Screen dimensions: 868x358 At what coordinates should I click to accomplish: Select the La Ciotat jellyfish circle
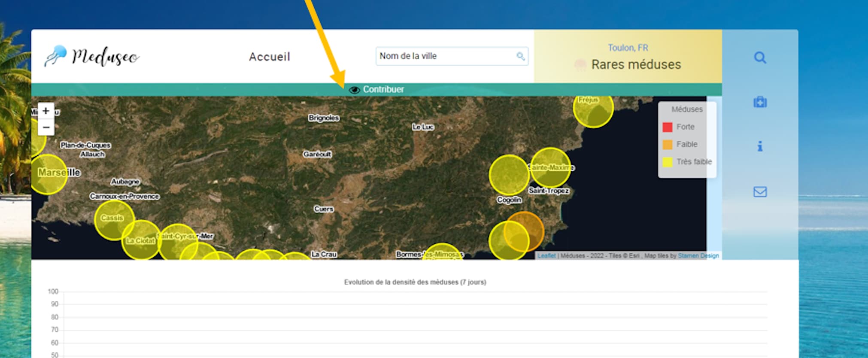(141, 240)
